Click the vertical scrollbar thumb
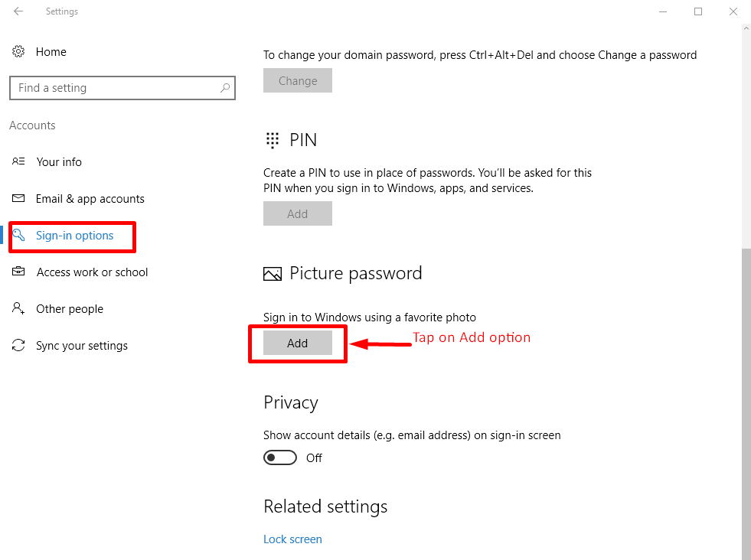The image size is (751, 560). click(746, 398)
